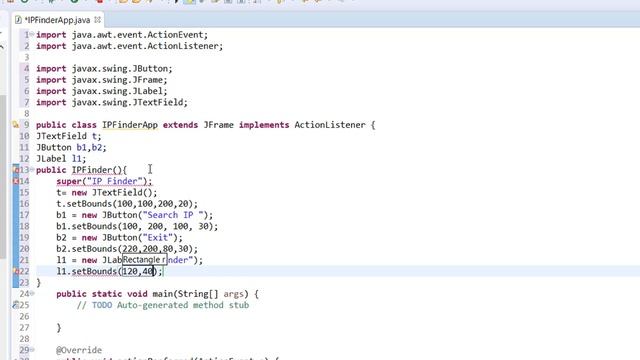Click 'JLabel l1;' declaration on line 12
This screenshot has height=360, width=640.
(61, 159)
